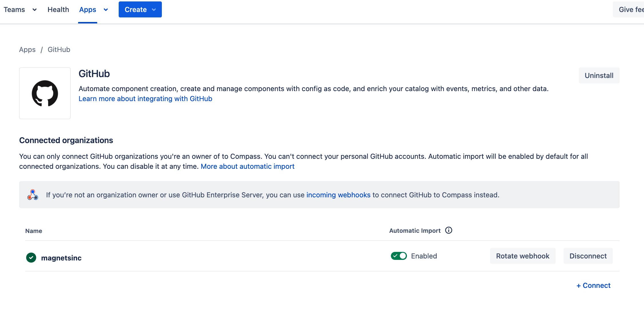The width and height of the screenshot is (644, 313).
Task: Open More about automatic import
Action: 247,166
